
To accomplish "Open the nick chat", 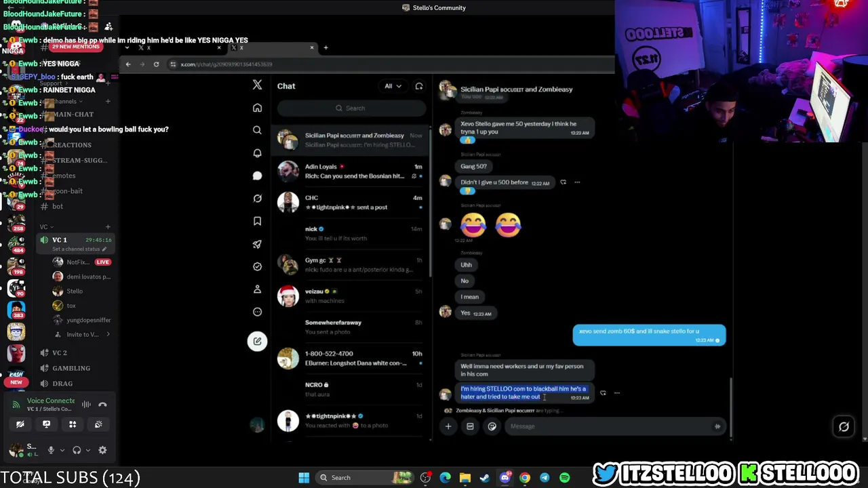I will pos(349,233).
